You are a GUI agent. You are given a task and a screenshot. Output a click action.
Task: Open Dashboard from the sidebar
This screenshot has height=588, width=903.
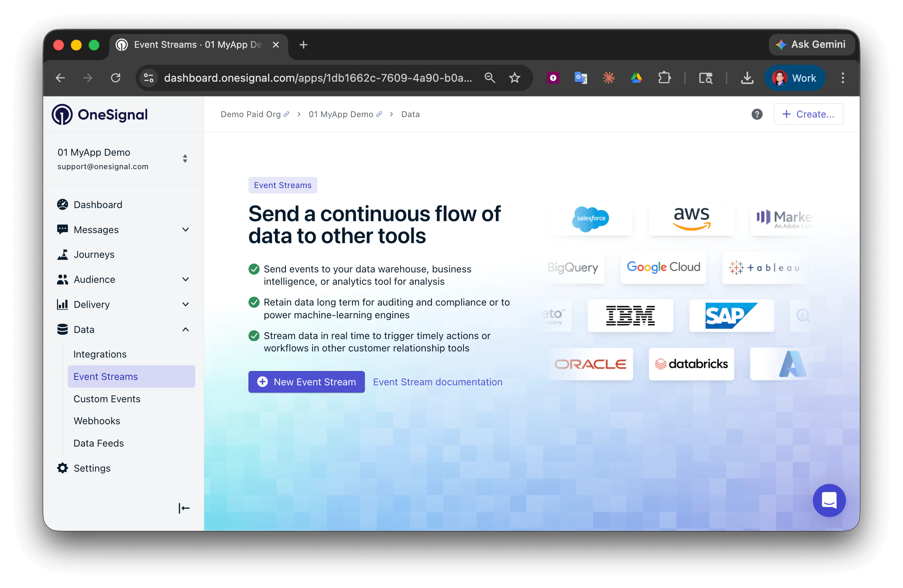pos(98,205)
